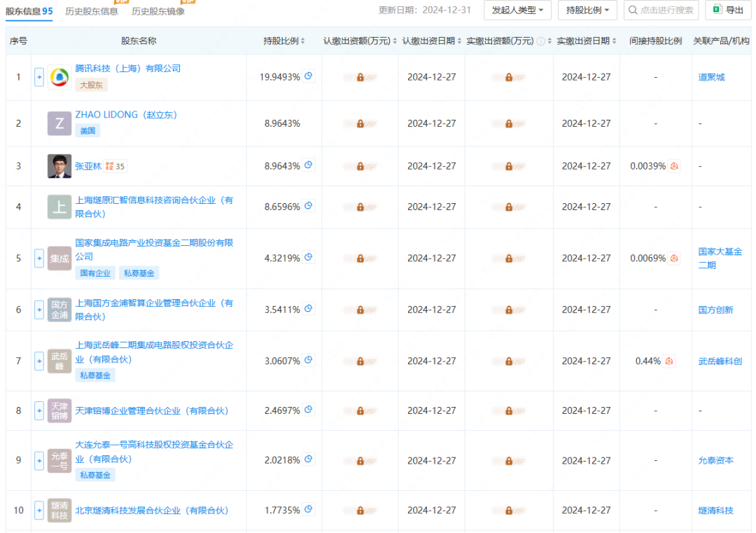Open the 张亚林 shareholder link

click(x=88, y=167)
